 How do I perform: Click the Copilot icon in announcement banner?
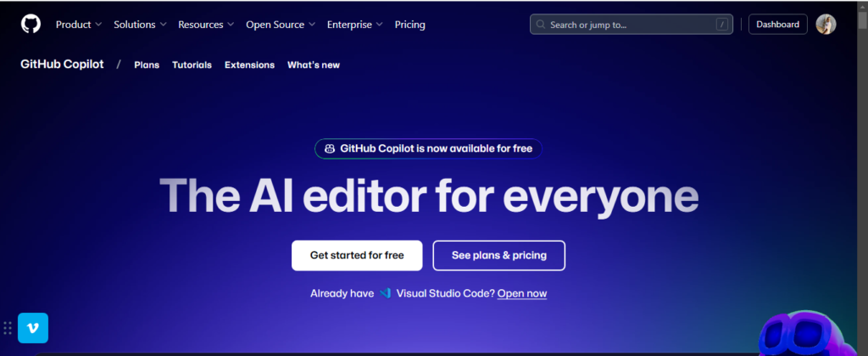(330, 148)
